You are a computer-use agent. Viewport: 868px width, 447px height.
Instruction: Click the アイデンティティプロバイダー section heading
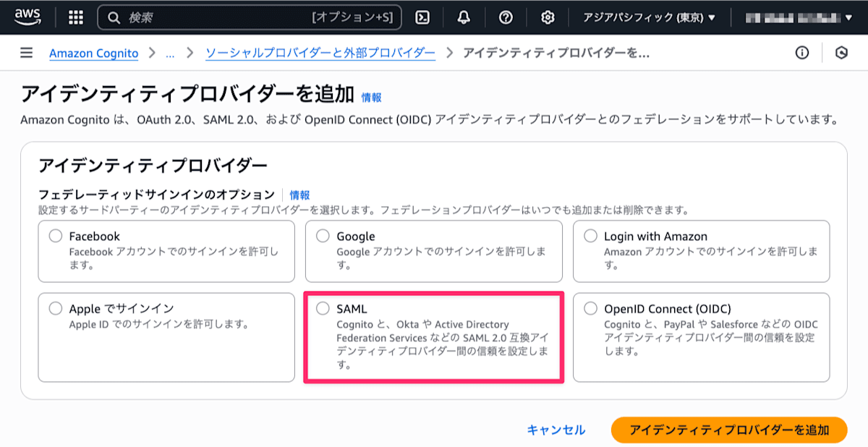153,166
